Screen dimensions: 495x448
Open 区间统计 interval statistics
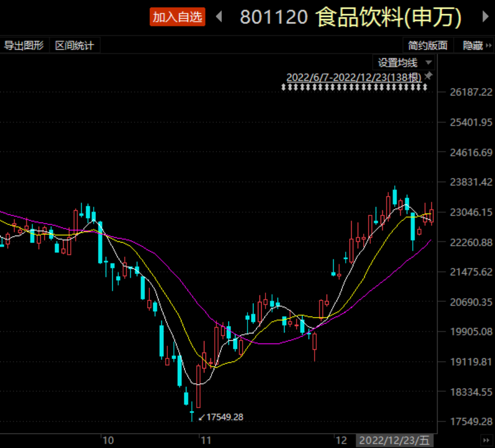point(75,45)
